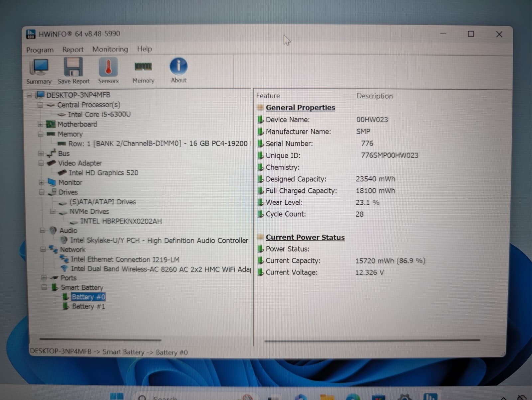
Task: Select INTEL HBRPEKNX0202AH drive entry
Action: [x=121, y=221]
